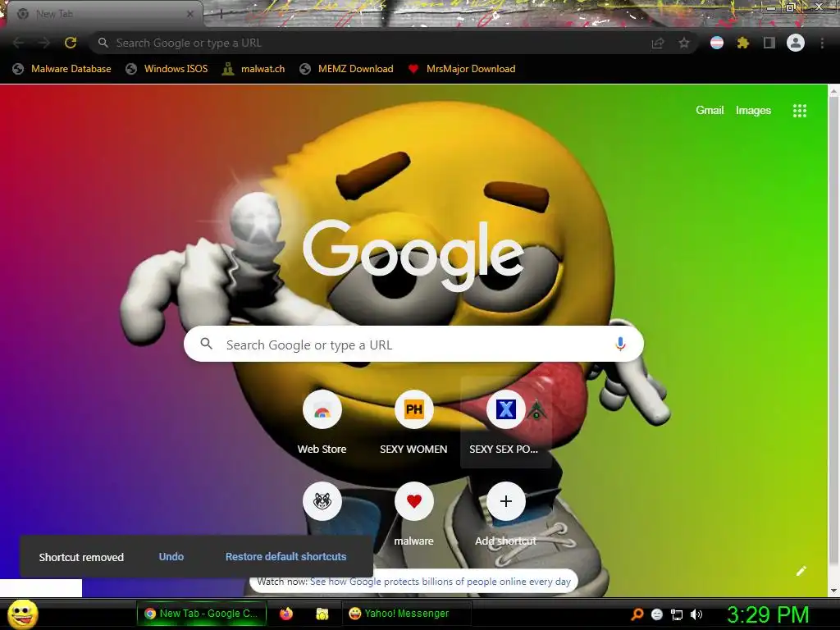Image resolution: width=840 pixels, height=630 pixels.
Task: Open Gmail link
Action: pyautogui.click(x=710, y=111)
